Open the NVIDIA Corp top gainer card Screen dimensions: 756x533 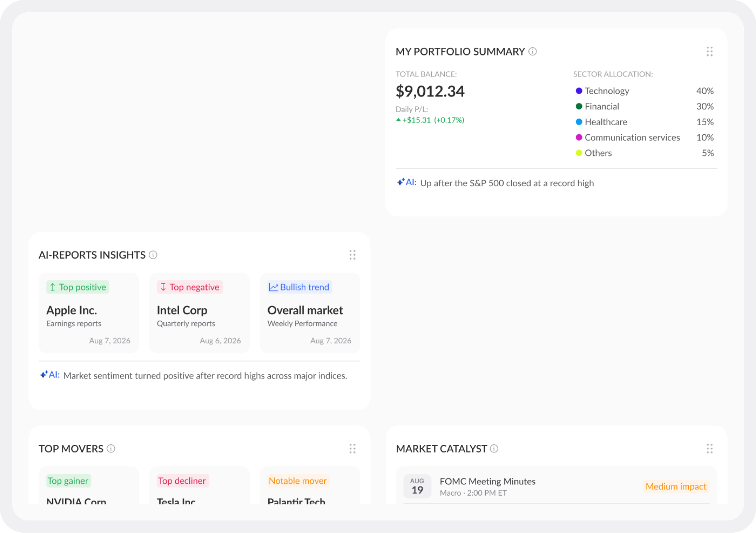[x=89, y=485]
